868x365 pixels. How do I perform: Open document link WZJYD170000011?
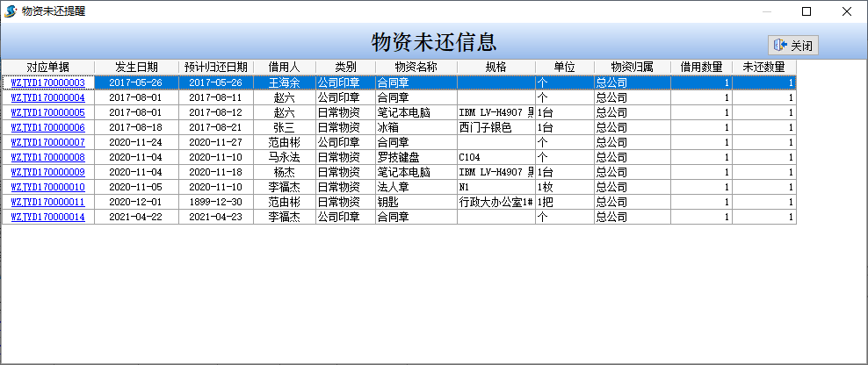(x=47, y=202)
